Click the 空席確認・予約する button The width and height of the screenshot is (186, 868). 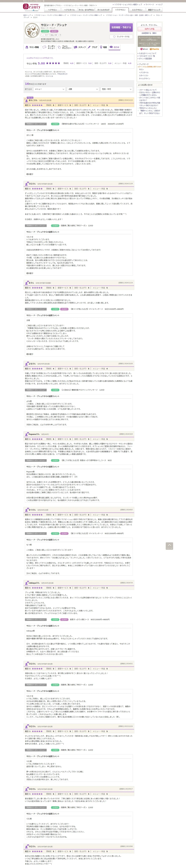coord(121,27)
